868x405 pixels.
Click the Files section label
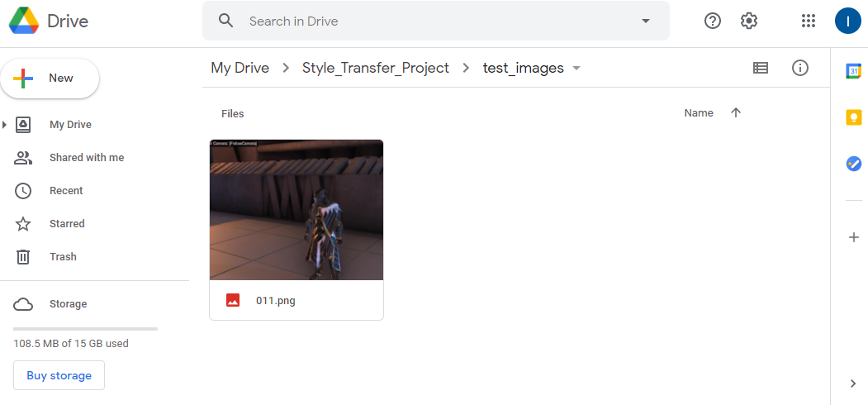click(233, 113)
